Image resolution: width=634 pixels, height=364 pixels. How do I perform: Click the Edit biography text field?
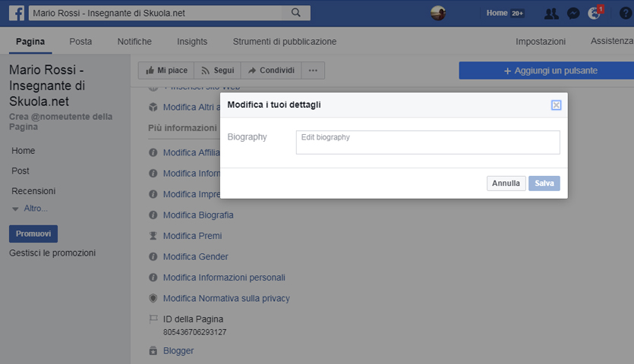[427, 143]
